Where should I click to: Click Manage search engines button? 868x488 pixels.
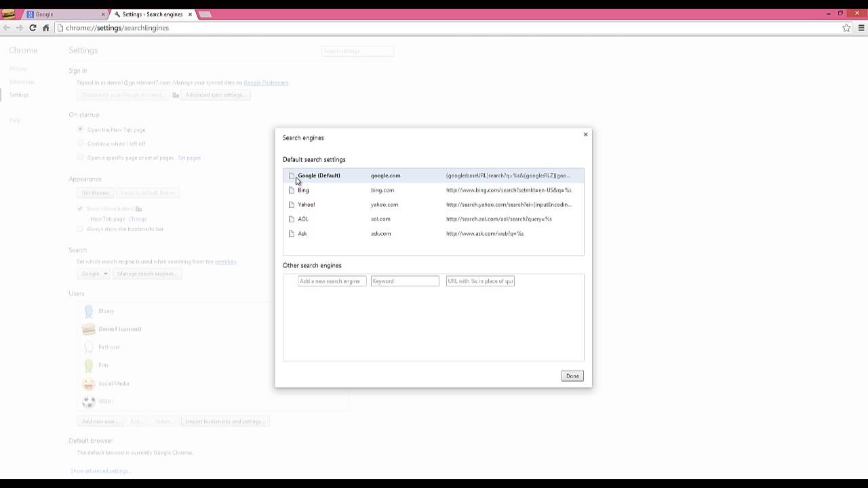(146, 274)
